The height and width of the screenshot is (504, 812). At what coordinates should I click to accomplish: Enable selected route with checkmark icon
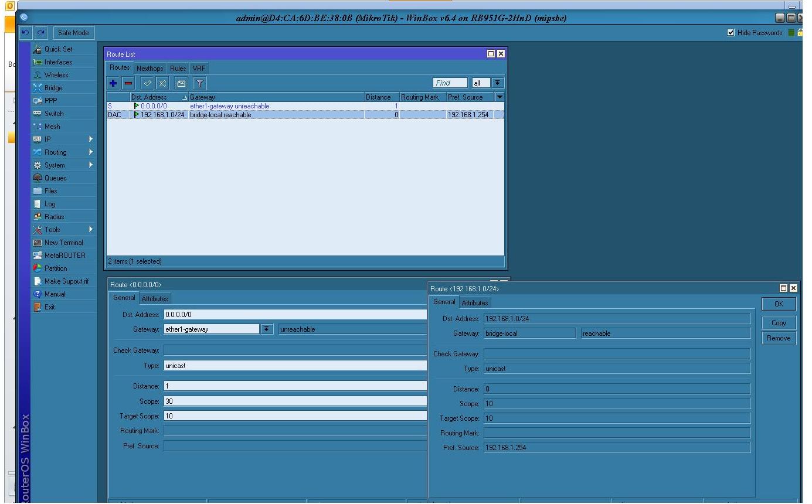point(148,84)
